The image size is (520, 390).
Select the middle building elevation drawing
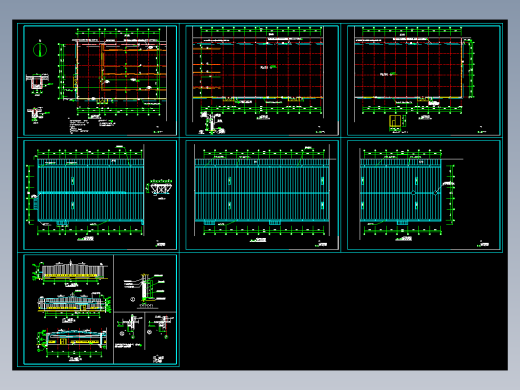tap(74, 306)
